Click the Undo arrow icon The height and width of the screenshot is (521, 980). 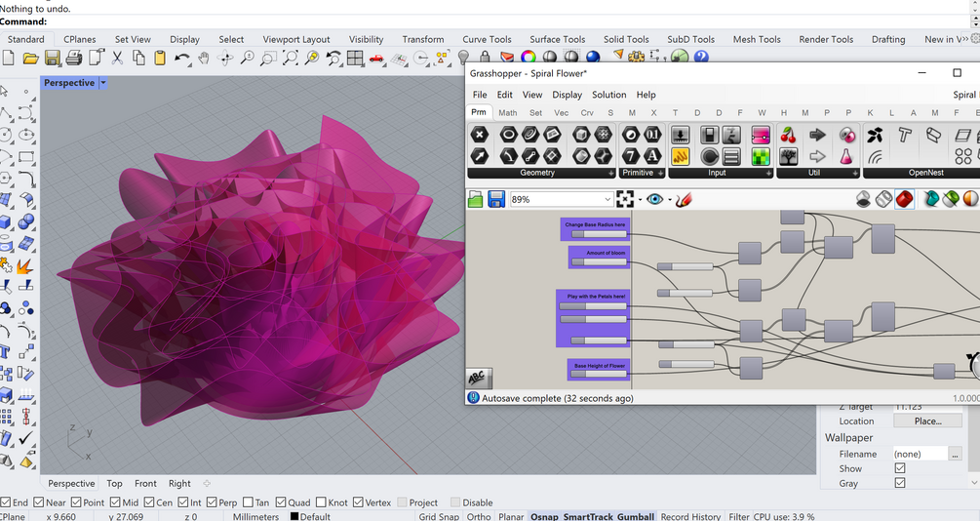coord(182,59)
